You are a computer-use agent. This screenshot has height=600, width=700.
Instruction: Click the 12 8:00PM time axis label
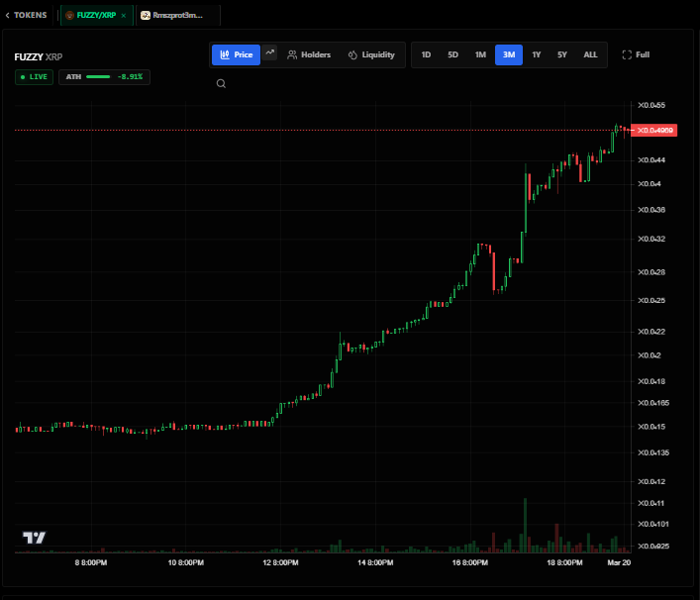click(280, 562)
